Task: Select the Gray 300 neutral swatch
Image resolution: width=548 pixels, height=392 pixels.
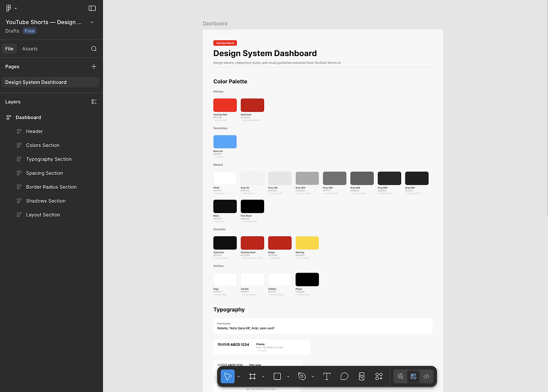Action: [335, 178]
